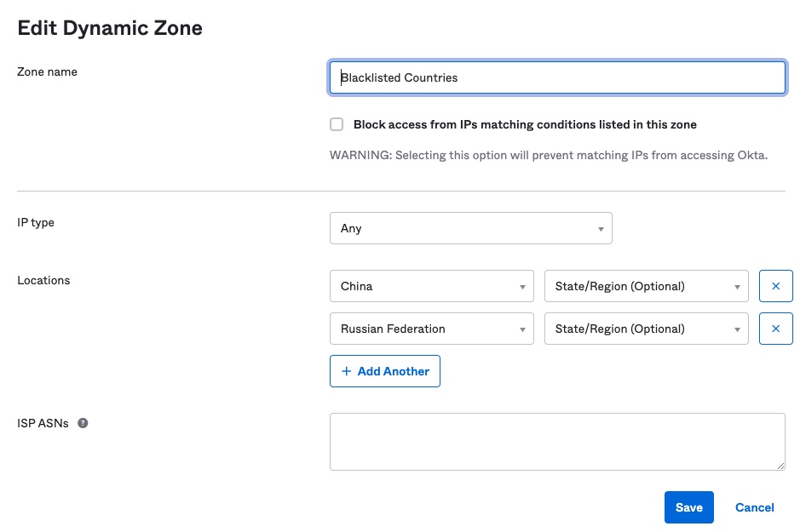Remove the Russian Federation location row

click(x=775, y=329)
